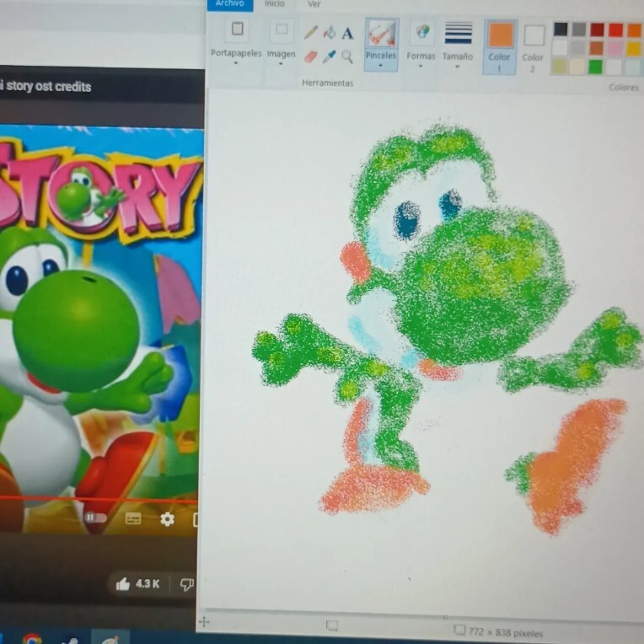Switch to the Ver ribbon tab
The image size is (644, 644).
tap(314, 4)
